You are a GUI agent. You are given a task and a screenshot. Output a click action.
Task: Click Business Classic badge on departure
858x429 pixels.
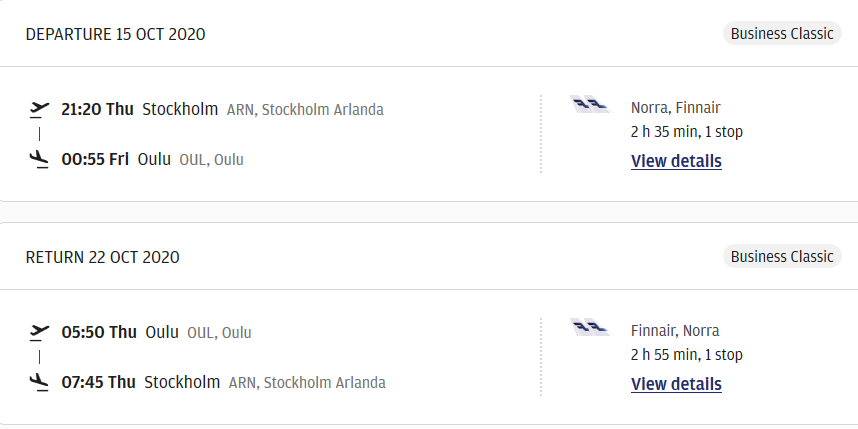782,33
